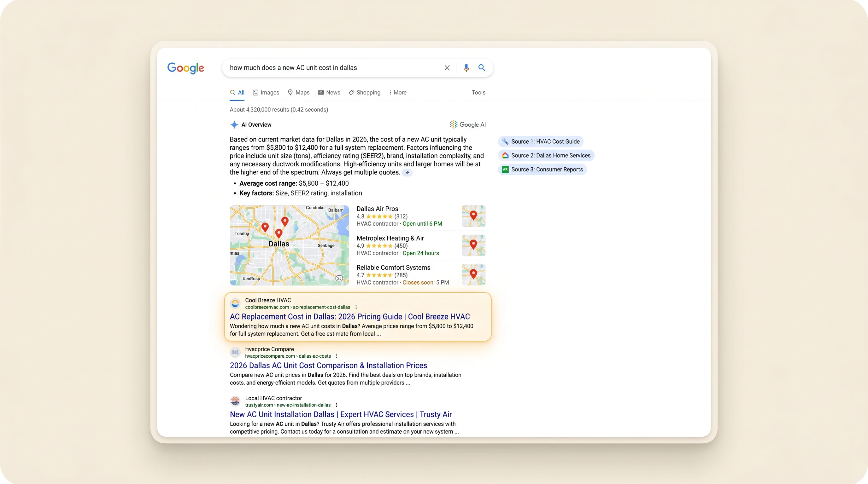Open the link chip after the AI overview paragraph
This screenshot has width=868, height=484.
click(x=408, y=173)
